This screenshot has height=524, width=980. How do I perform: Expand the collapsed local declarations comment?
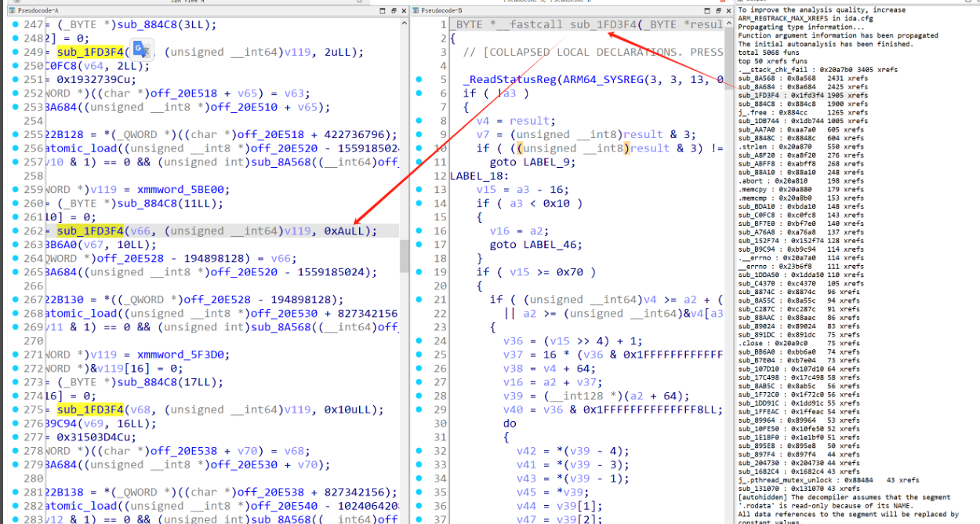tap(593, 52)
